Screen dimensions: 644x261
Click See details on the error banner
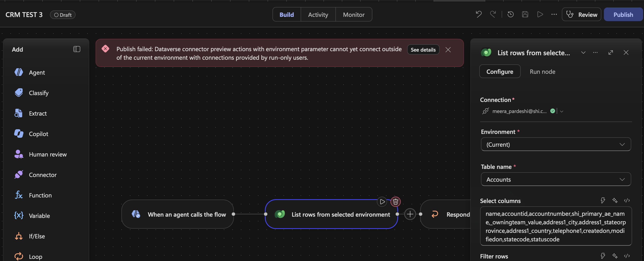423,50
